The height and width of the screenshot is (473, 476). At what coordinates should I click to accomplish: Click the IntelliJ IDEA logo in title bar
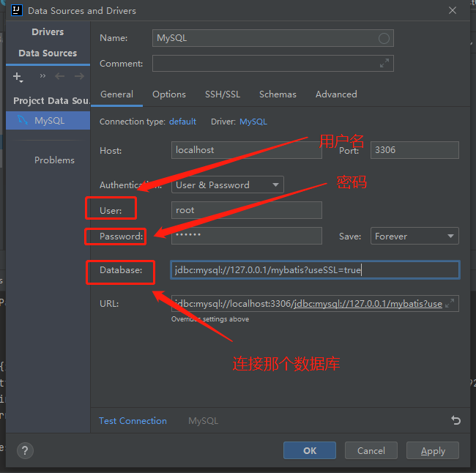(x=16, y=10)
